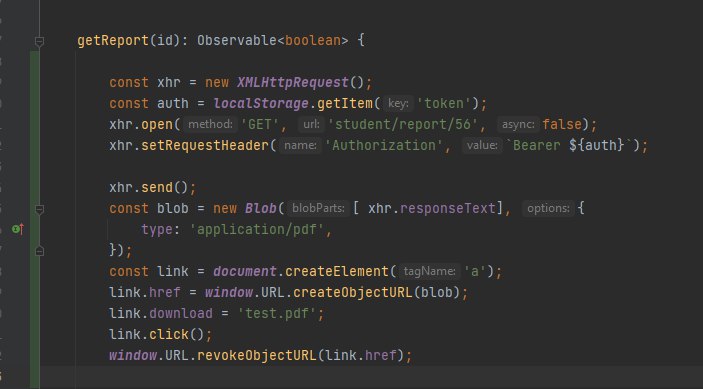Click setRequestHeader method call
Image resolution: width=703 pixels, height=389 pixels.
point(205,145)
